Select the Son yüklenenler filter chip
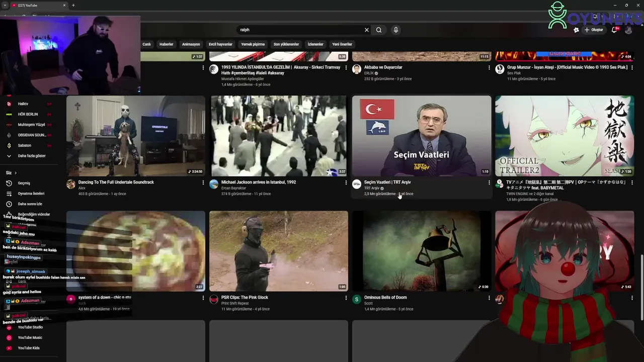Viewport: 644px width, 362px height. 286,44
